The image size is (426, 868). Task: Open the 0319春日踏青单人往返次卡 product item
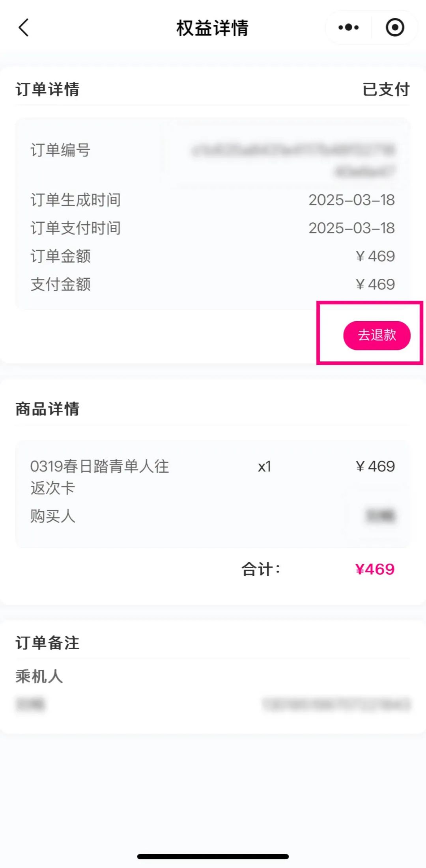tap(100, 477)
